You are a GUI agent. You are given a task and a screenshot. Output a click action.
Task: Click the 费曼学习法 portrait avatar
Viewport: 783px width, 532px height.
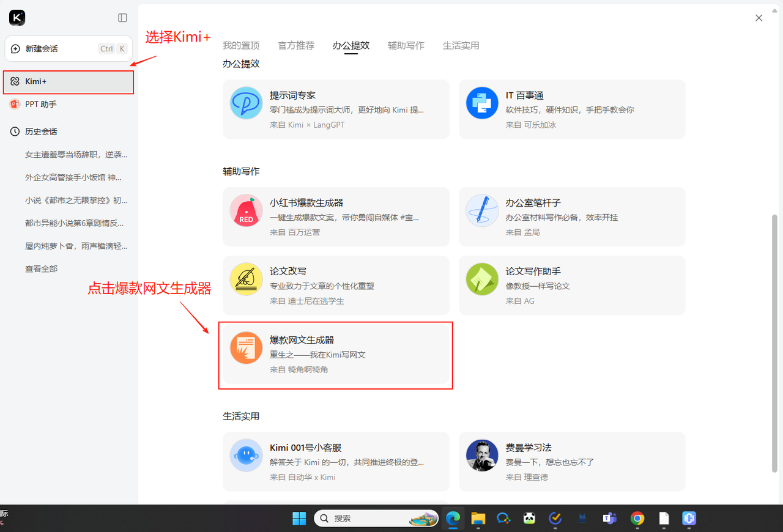[x=482, y=455]
